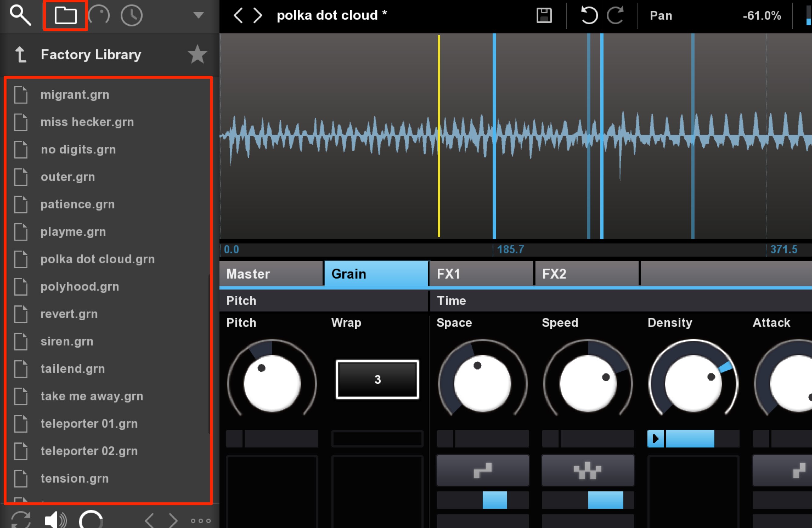
Task: Go up from Factory Library folder
Action: click(21, 55)
